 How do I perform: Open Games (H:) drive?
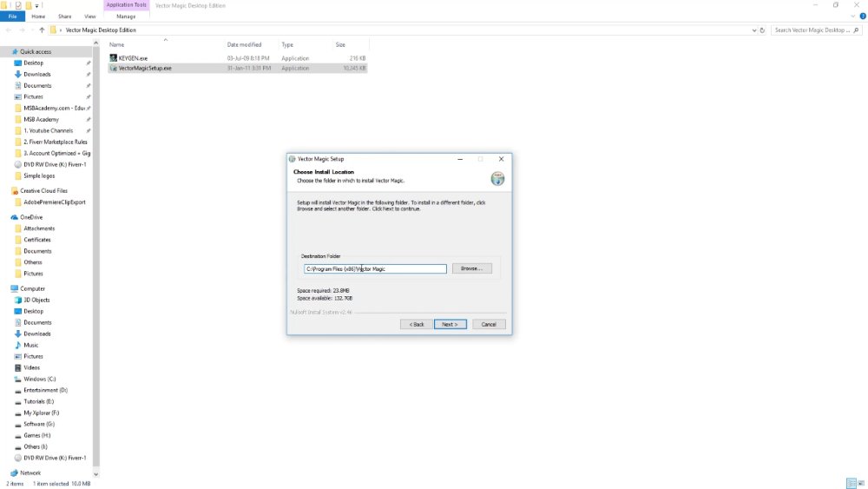click(36, 435)
